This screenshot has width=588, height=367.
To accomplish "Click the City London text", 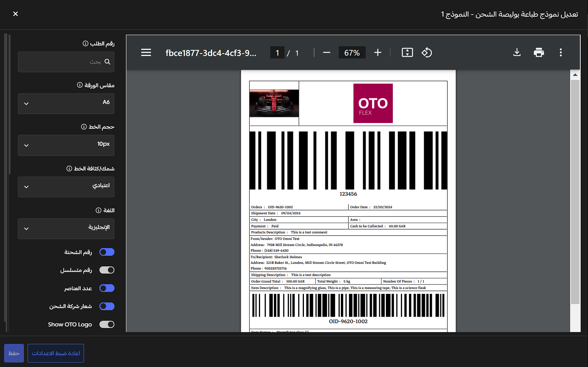I will click(263, 220).
